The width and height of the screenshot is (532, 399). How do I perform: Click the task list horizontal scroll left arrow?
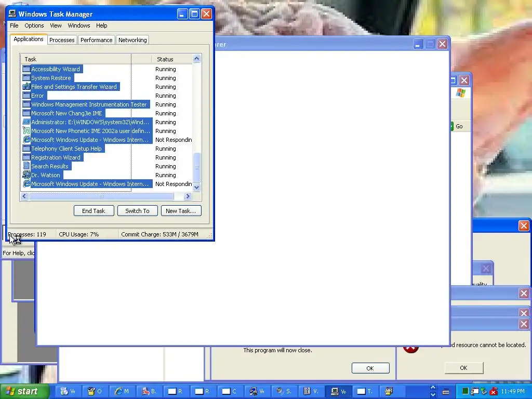(24, 196)
